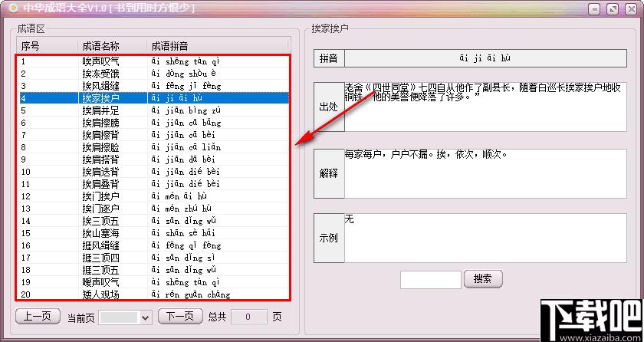Sort by 成语名称 column header
Viewport: 644px width, 342px height.
pos(111,46)
